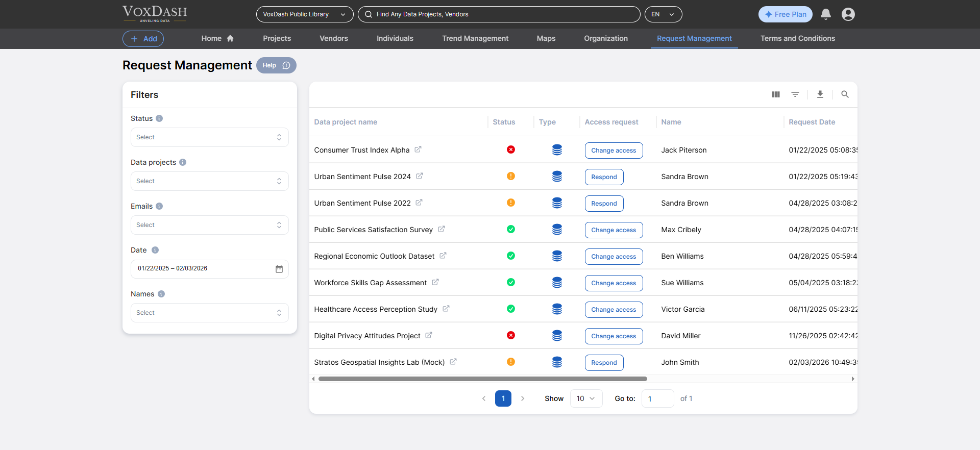This screenshot has width=980, height=450.
Task: Open Names filter Select dropdown
Action: [x=210, y=313]
